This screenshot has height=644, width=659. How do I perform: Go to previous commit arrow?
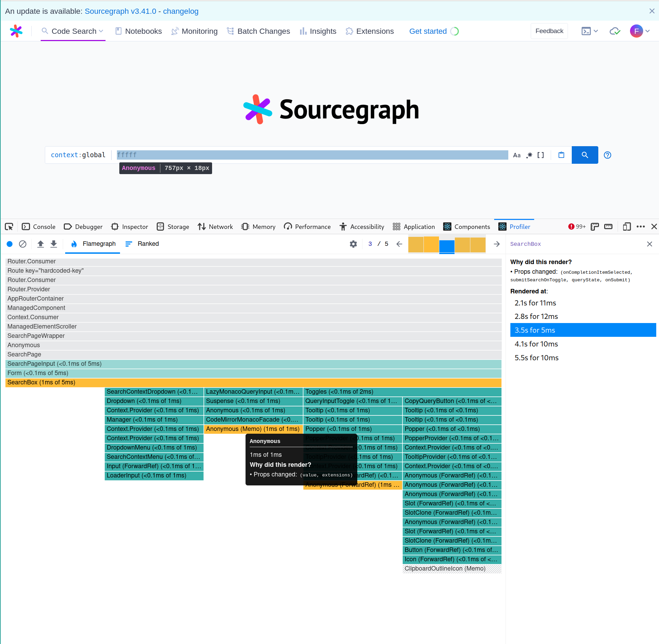point(399,244)
